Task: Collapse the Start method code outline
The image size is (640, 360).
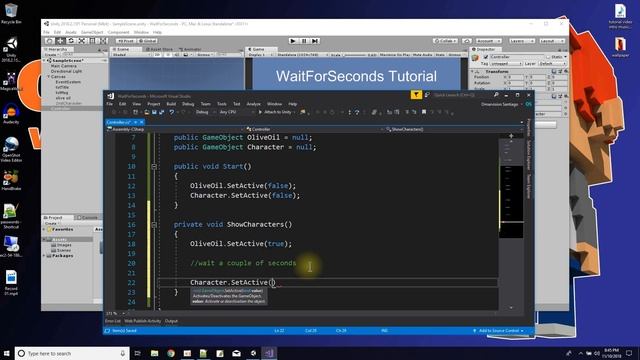Action: click(x=154, y=167)
